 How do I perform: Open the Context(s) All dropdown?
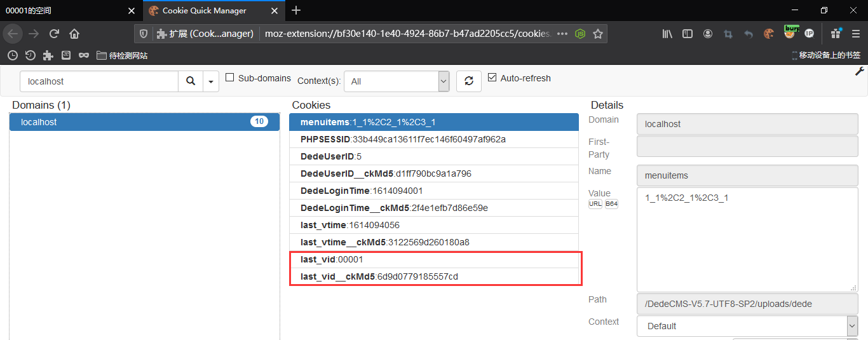point(397,81)
